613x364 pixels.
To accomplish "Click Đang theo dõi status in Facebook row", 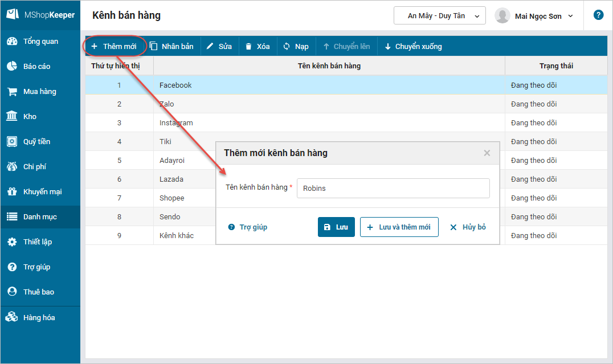I will pos(534,85).
